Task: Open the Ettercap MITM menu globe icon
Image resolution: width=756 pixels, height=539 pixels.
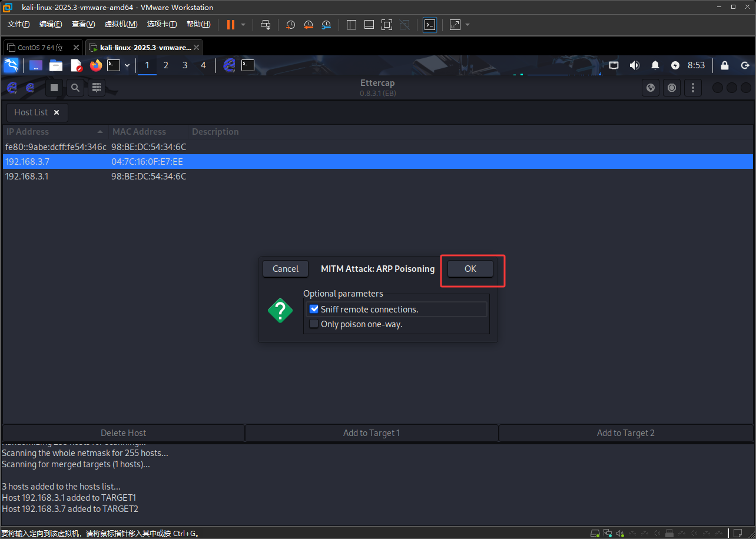Action: (651, 88)
